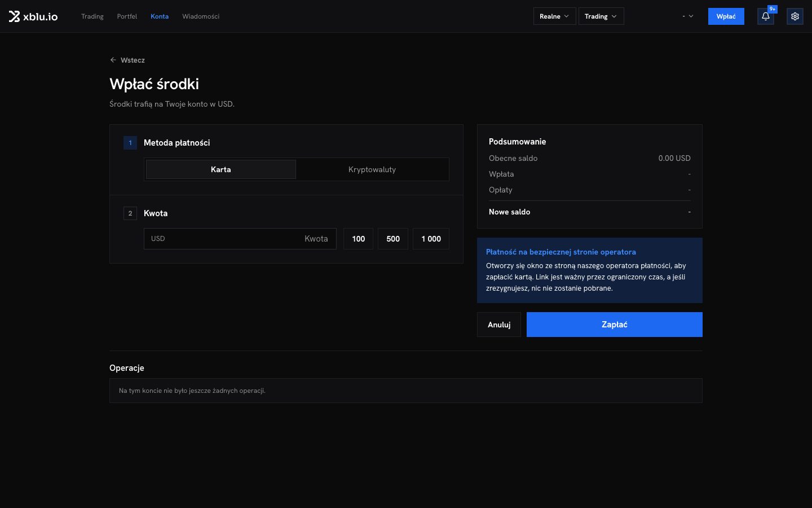Open settings via the gear icon

point(795,16)
